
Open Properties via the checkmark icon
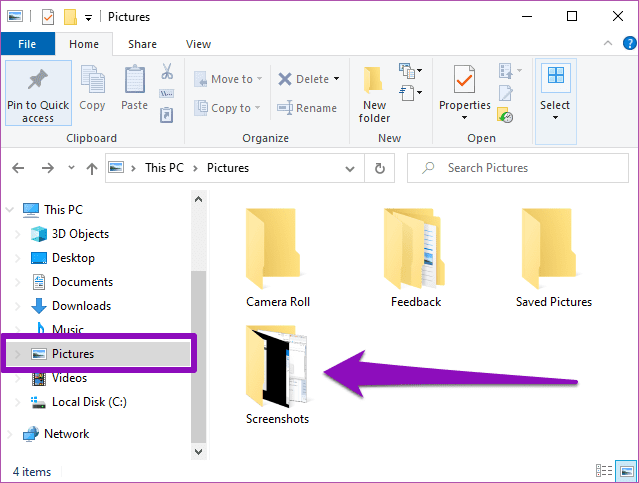(464, 79)
